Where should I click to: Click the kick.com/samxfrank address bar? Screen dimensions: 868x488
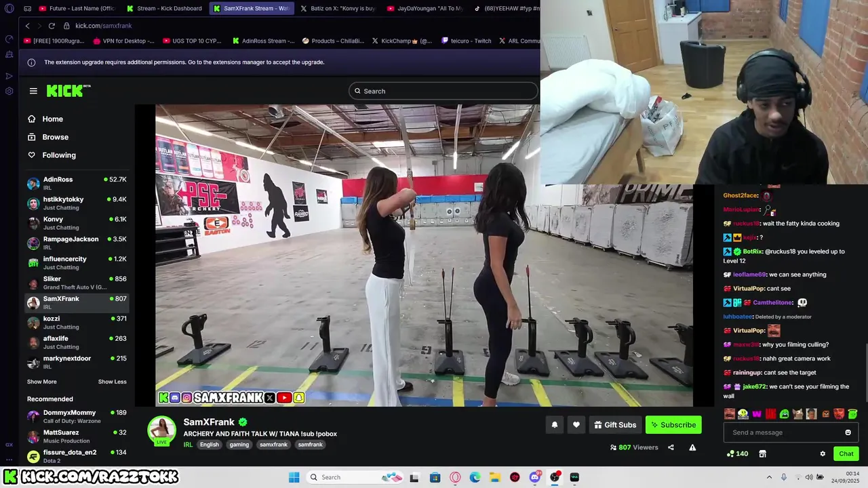103,26
